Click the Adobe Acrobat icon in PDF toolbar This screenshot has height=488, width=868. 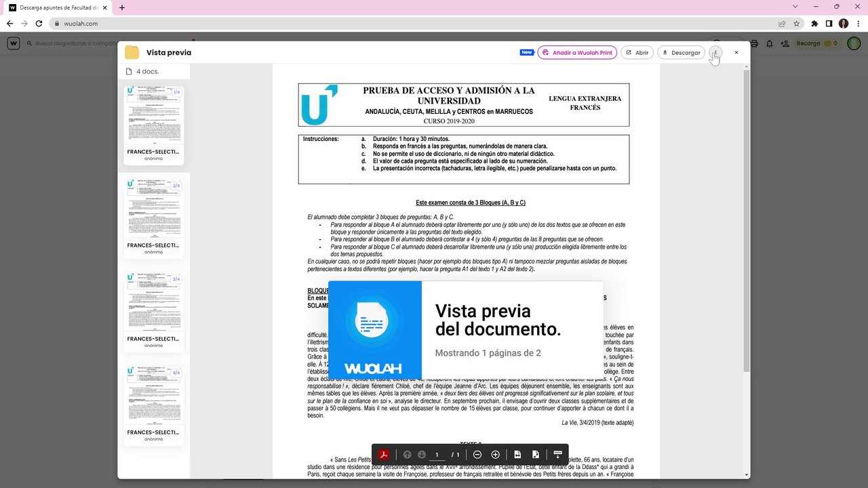coord(383,454)
